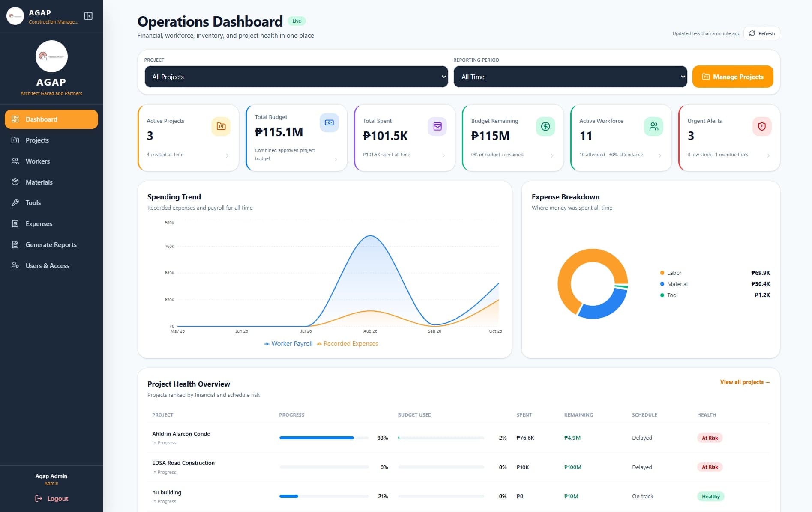This screenshot has width=812, height=512.
Task: Click the Tools wrench icon in sidebar
Action: [x=15, y=202]
